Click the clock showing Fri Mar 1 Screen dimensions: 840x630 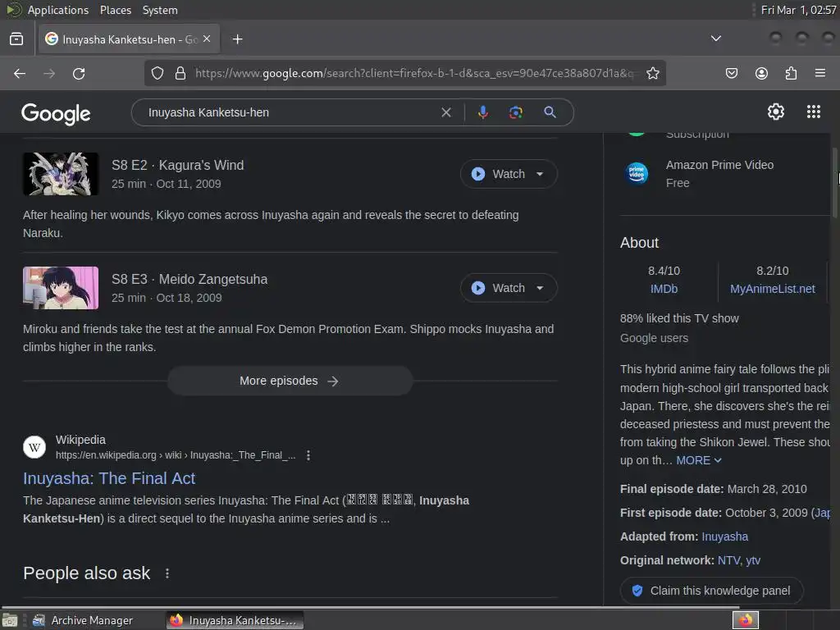pos(798,10)
